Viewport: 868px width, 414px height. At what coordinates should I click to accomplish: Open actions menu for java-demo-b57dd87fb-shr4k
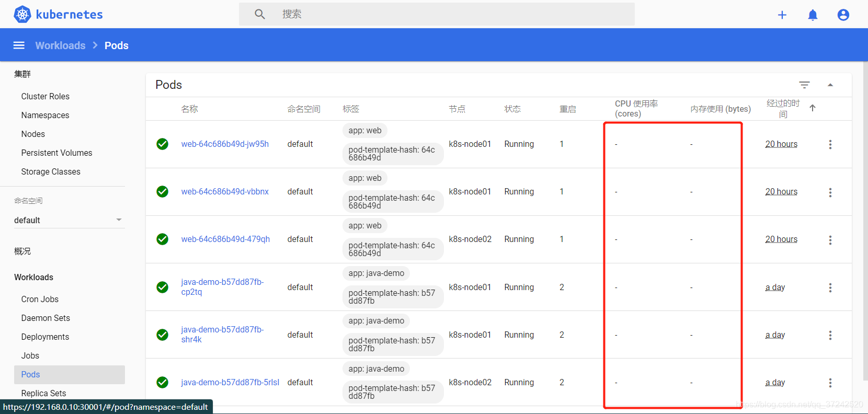[x=830, y=335]
